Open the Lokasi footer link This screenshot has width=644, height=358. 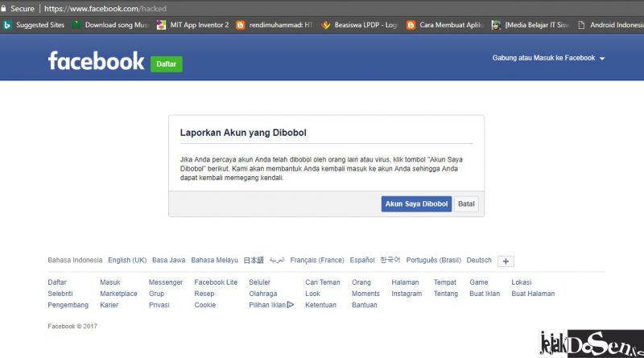[x=522, y=282]
